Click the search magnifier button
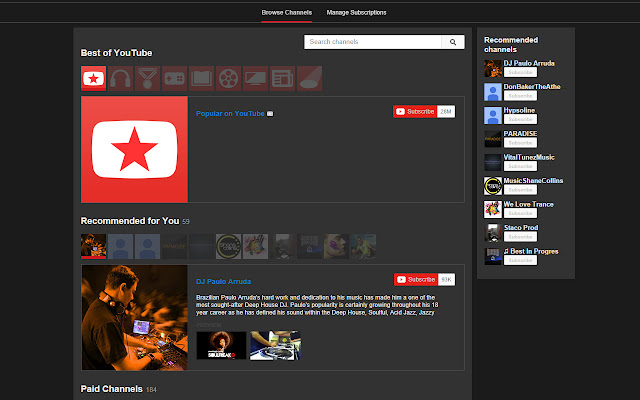The height and width of the screenshot is (400, 640). point(453,42)
